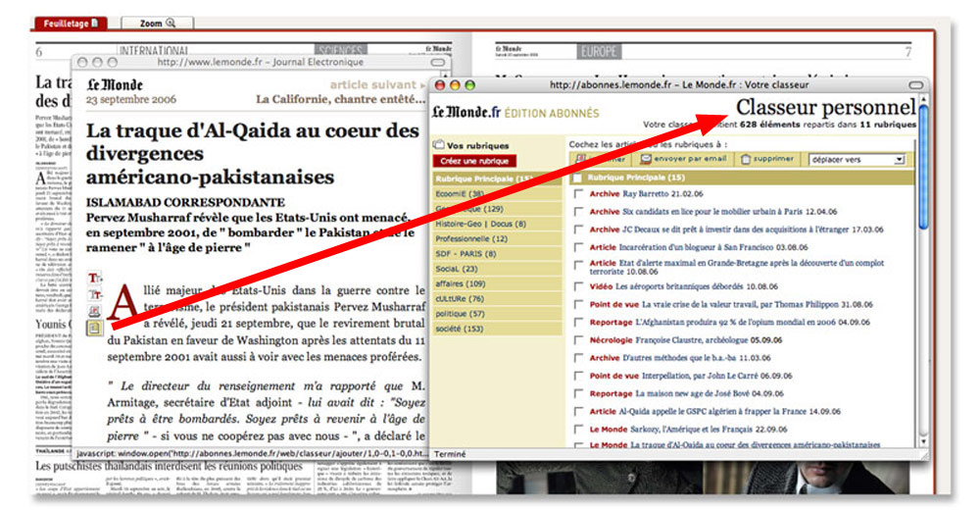Click the article suivant link
Viewport: 980px width, 510px height.
point(377,85)
